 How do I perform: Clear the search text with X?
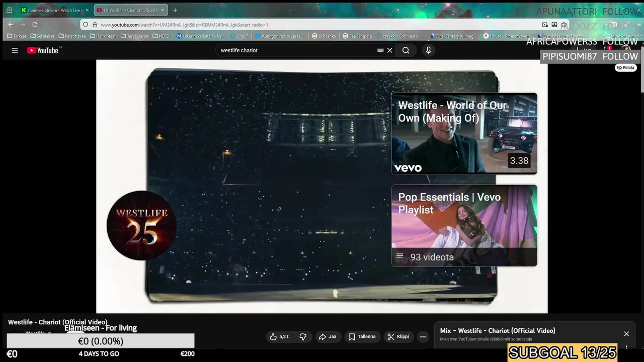389,50
